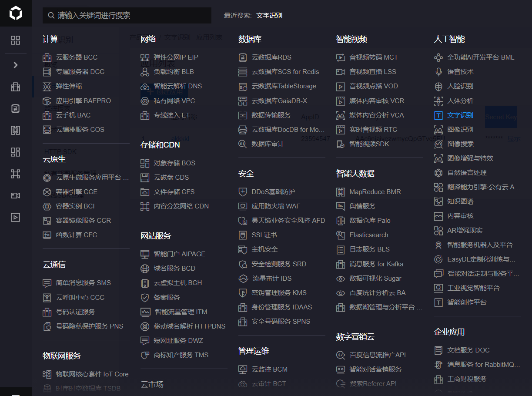532x396 pixels.
Task: Click the 图像搜索 icon
Action: (x=438, y=144)
